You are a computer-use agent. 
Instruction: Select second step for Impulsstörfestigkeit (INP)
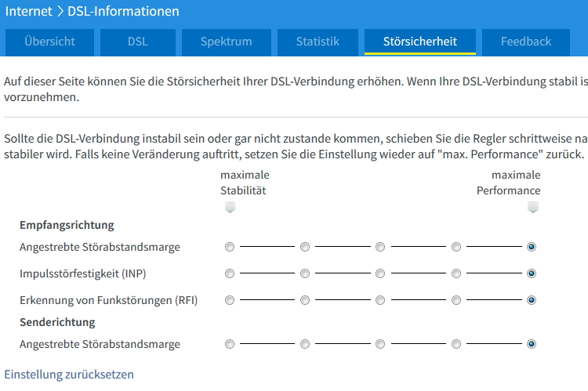tap(305, 273)
